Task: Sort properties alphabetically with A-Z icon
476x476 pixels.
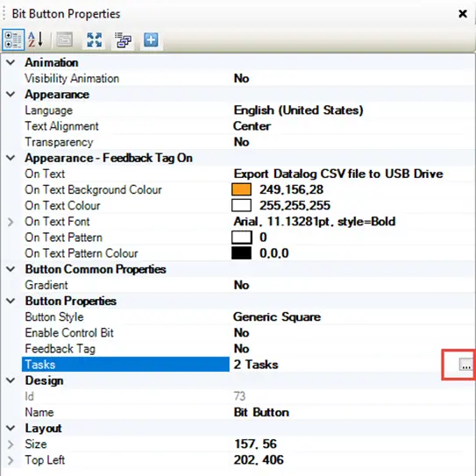Action: pyautogui.click(x=36, y=39)
